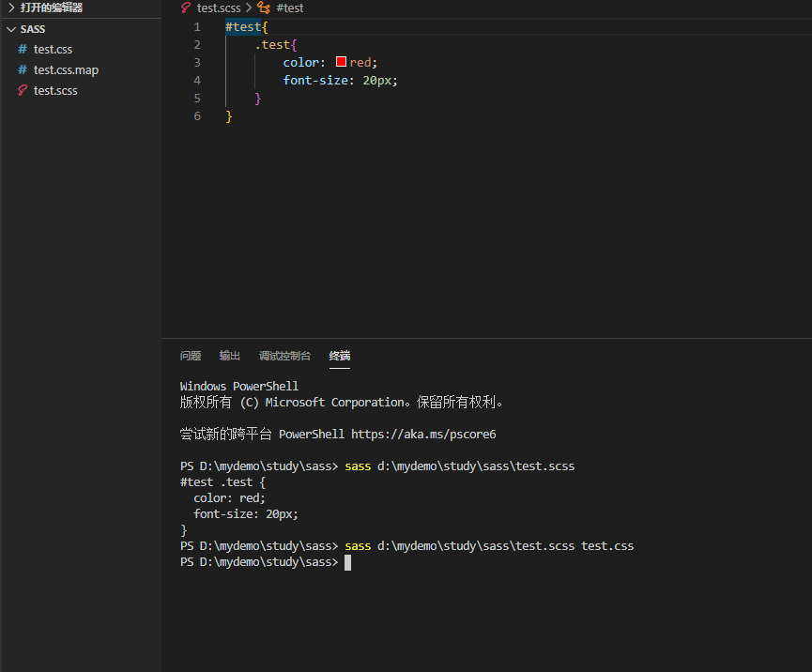Click the #test breadcrumb symbol
The width and height of the screenshot is (812, 672).
point(289,8)
